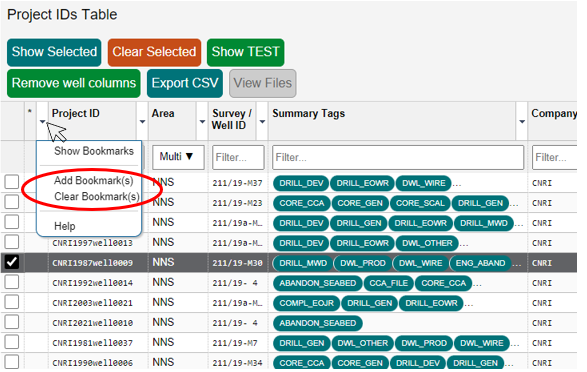Tick the checkbox for row 211/19-M23
Viewport: 587px width, 372px height.
pyautogui.click(x=12, y=202)
